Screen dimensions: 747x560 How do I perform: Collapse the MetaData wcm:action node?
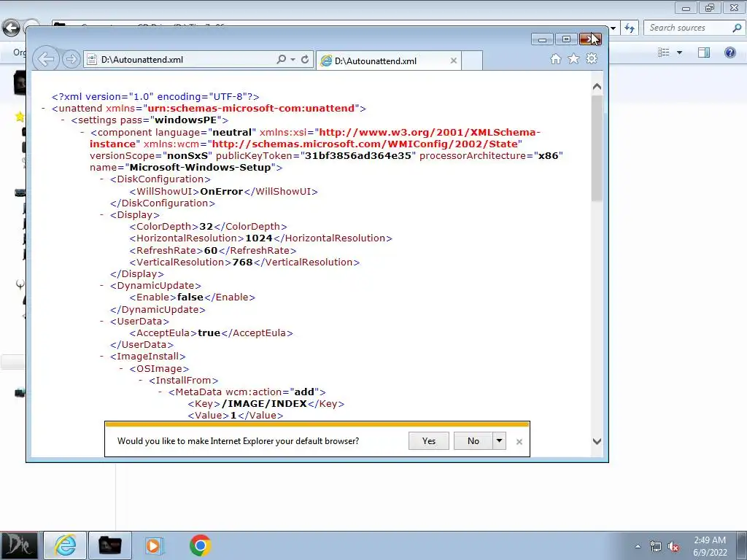click(160, 392)
